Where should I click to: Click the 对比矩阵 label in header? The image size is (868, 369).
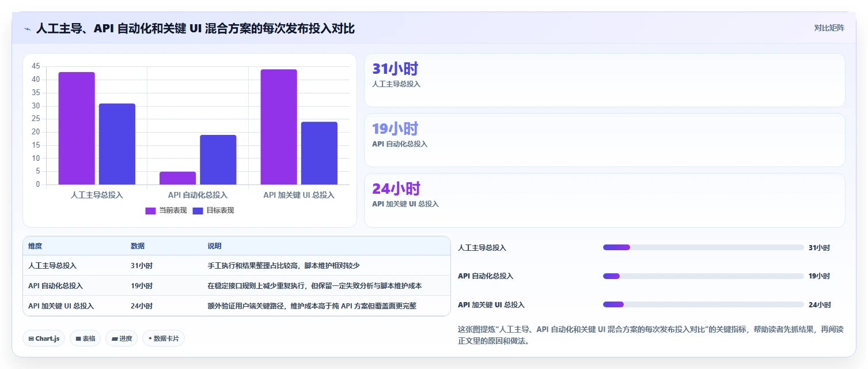(829, 28)
